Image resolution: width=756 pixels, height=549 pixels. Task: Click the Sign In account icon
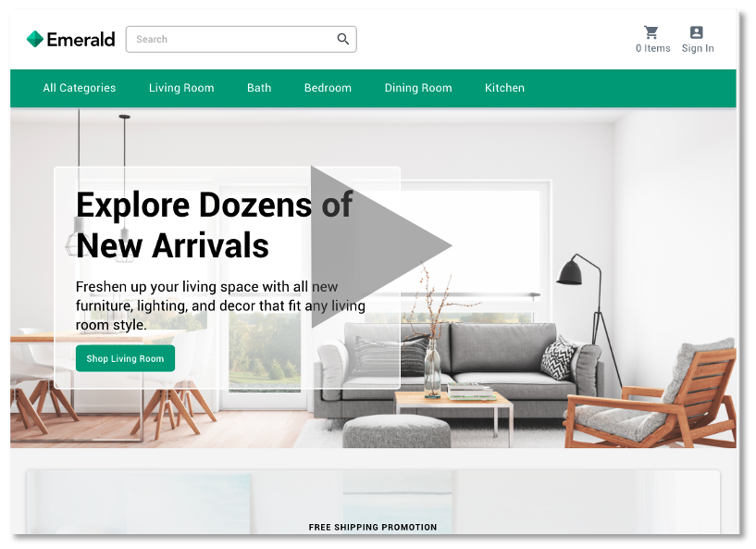tap(696, 32)
